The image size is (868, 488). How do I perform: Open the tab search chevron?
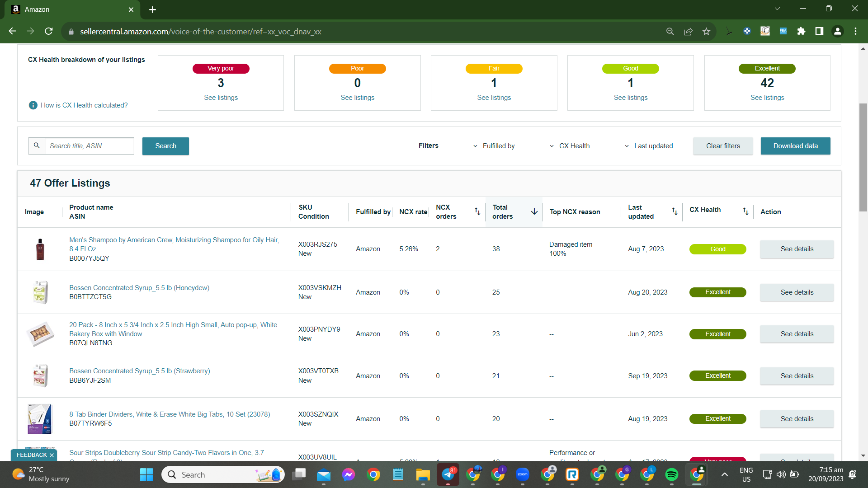(777, 9)
